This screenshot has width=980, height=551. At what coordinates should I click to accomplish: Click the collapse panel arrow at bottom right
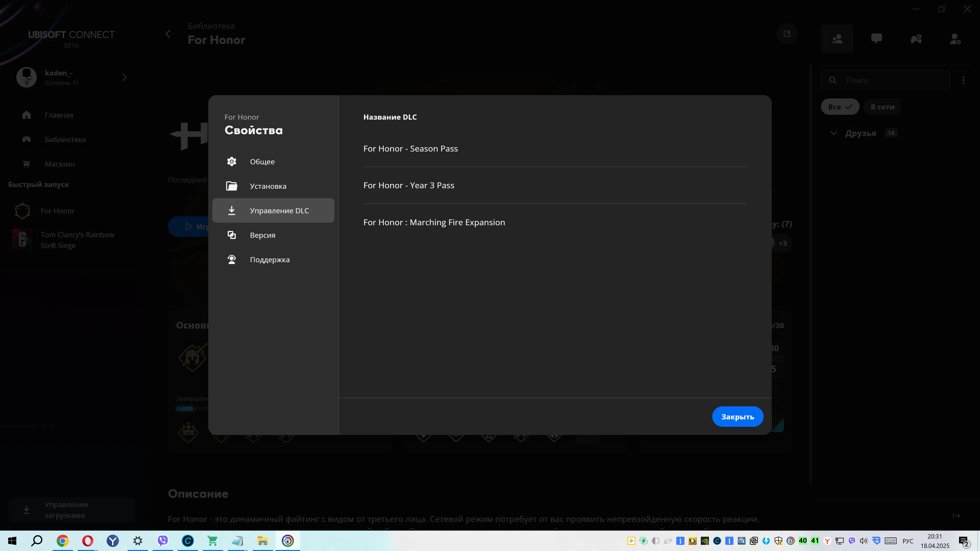(956, 516)
